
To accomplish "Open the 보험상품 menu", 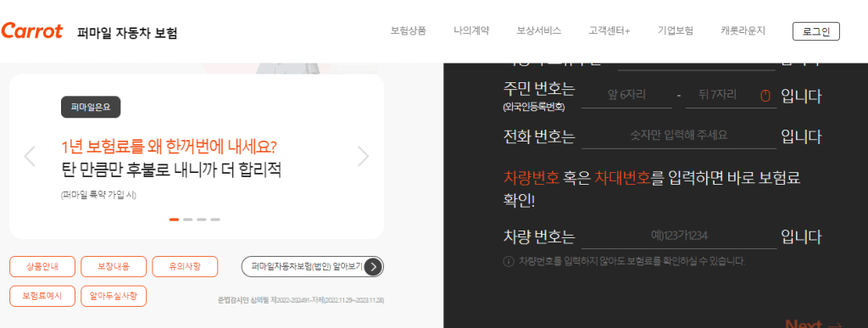I will pos(409,31).
